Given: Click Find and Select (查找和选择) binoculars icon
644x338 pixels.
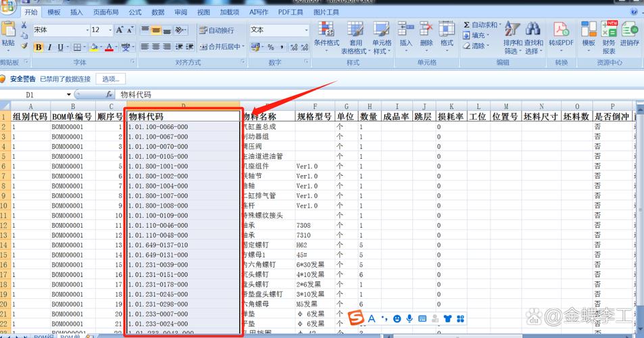Looking at the screenshot, I should [533, 30].
